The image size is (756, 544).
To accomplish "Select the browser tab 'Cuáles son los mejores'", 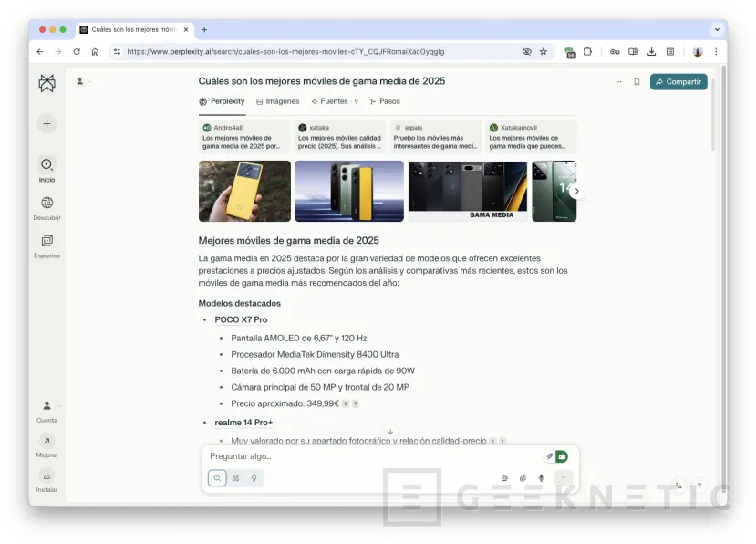I will tap(135, 29).
